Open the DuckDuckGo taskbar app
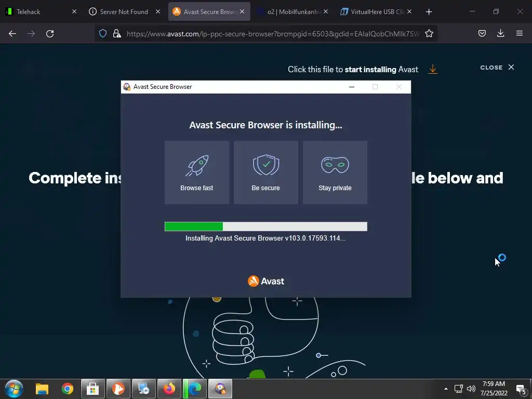 click(x=118, y=389)
